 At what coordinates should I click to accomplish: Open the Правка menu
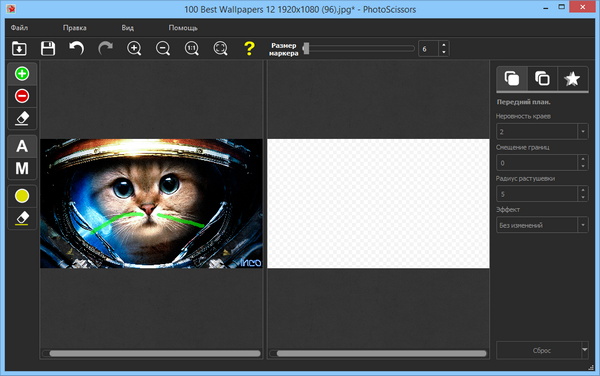pyautogui.click(x=75, y=28)
